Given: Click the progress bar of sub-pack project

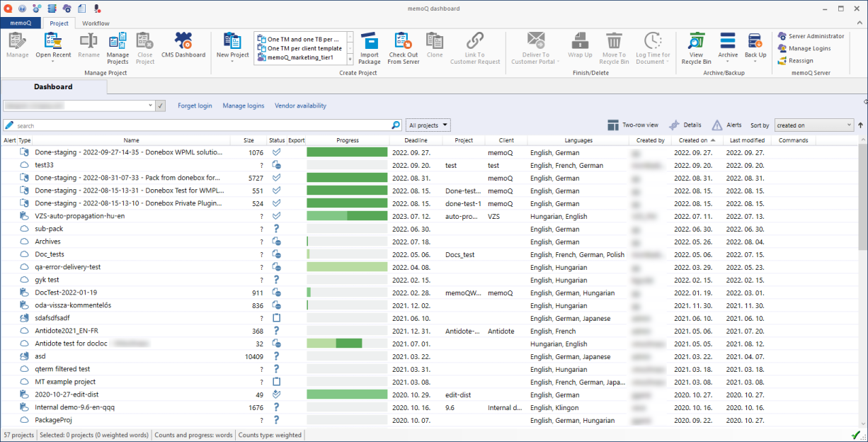Looking at the screenshot, I should pos(347,228).
